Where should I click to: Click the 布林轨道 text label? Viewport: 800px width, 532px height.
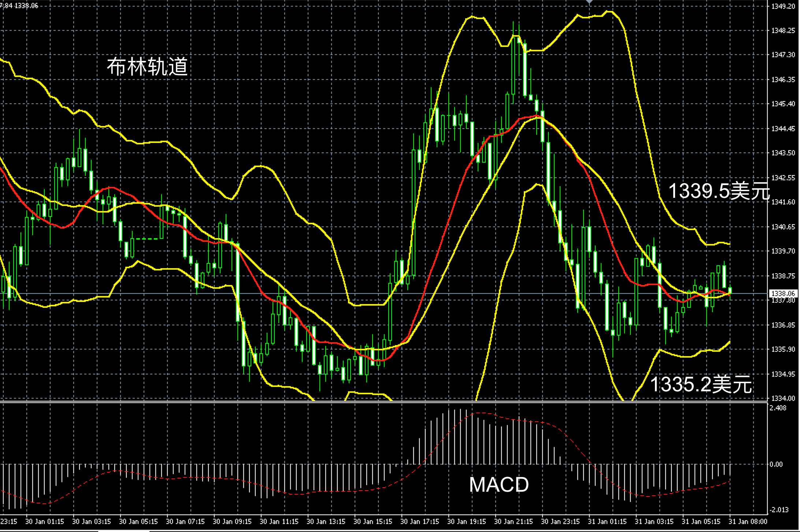pyautogui.click(x=147, y=67)
